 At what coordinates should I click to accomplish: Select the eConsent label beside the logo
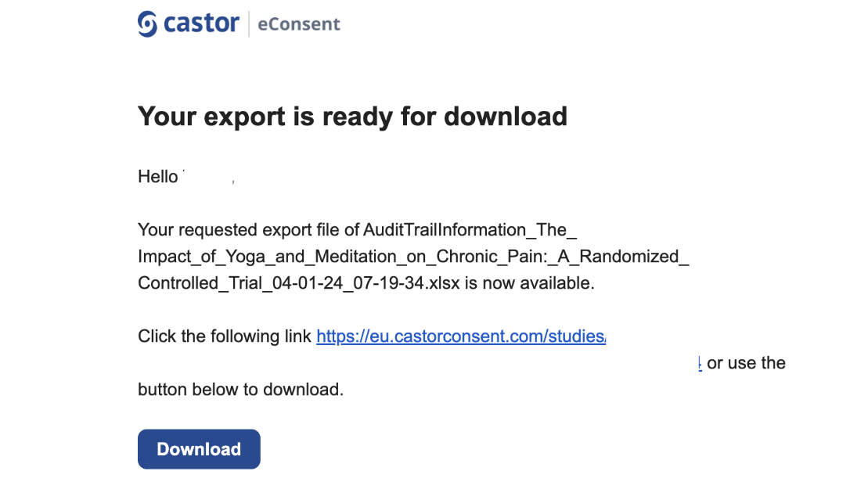coord(299,24)
